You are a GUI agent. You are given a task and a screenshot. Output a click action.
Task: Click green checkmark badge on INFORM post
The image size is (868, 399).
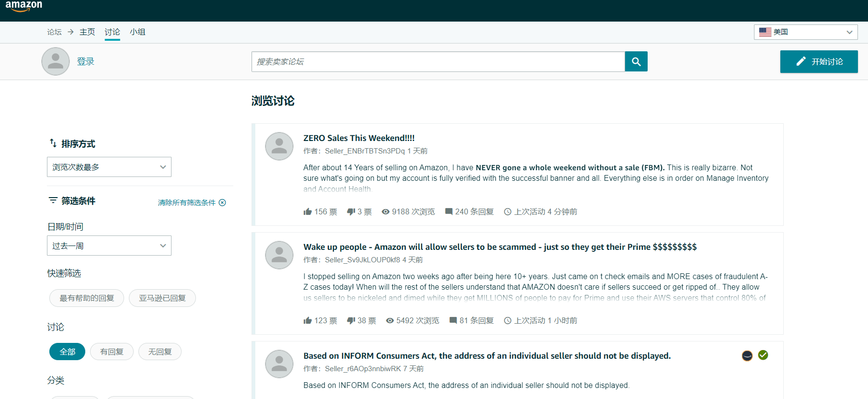tap(763, 355)
